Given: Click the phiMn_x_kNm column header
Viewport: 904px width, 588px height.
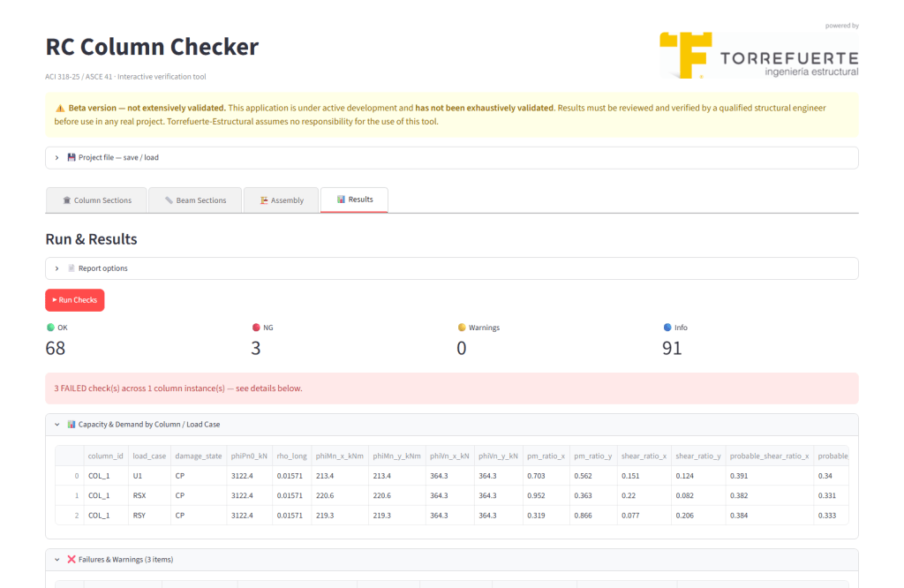Looking at the screenshot, I should click(x=340, y=456).
